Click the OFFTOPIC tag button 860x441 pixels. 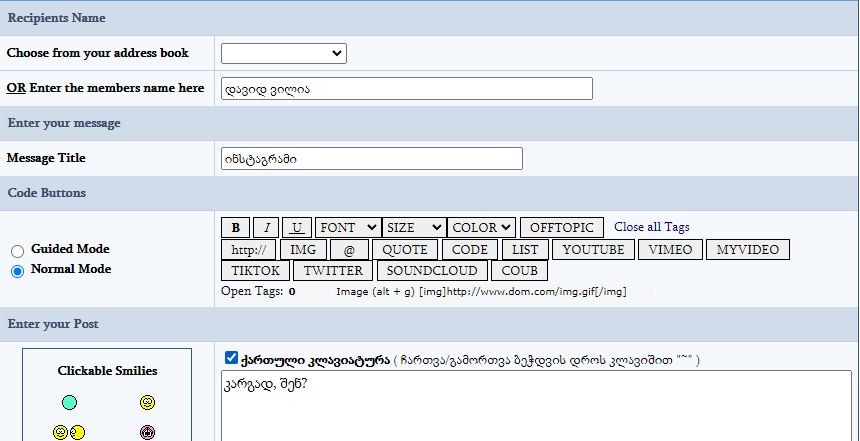(562, 228)
